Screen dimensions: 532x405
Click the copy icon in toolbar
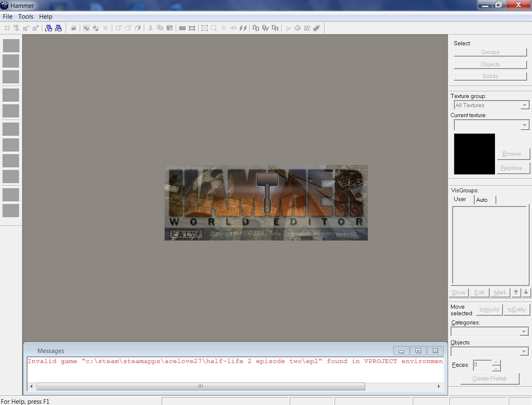(x=160, y=28)
